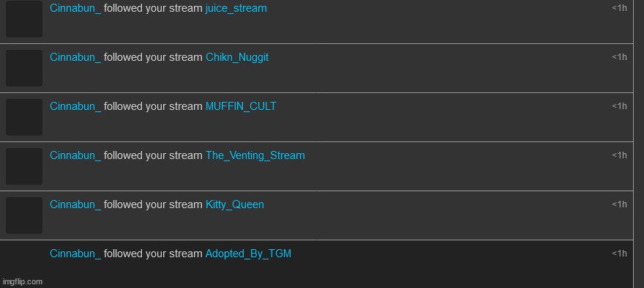This screenshot has height=288, width=644.
Task: Click Cinnabun_ username in MUFFIN_CULT notification
Action: coord(75,106)
